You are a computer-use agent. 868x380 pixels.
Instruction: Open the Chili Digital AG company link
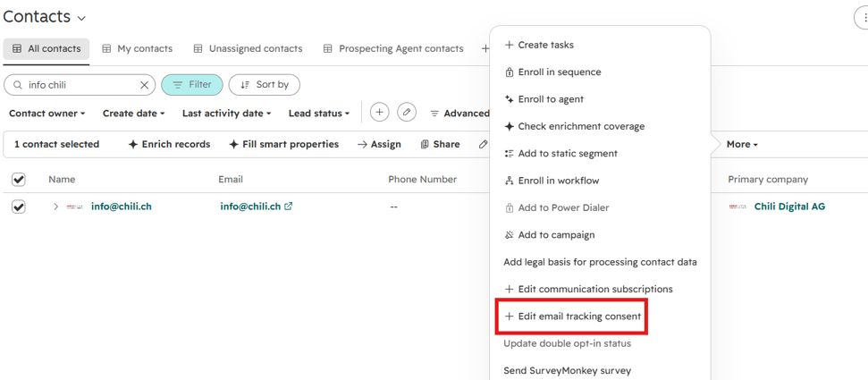(x=790, y=207)
